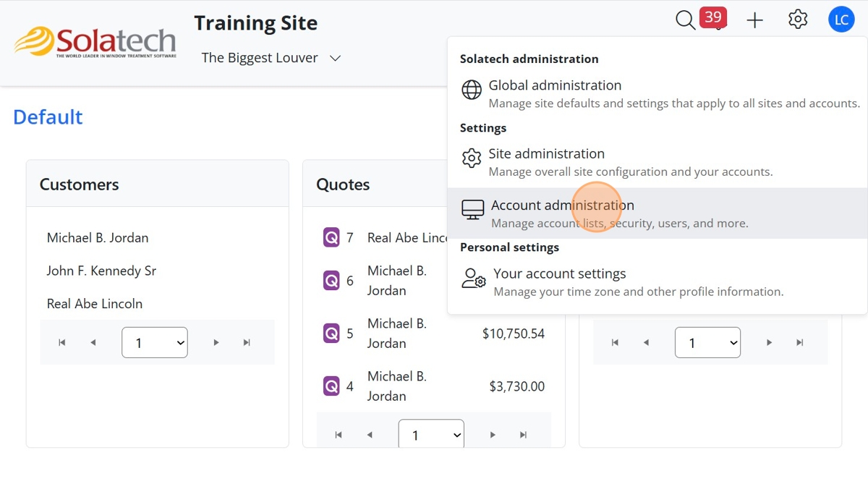Viewport: 868px width, 484px height.
Task: Click the Customers panel header
Action: click(158, 184)
